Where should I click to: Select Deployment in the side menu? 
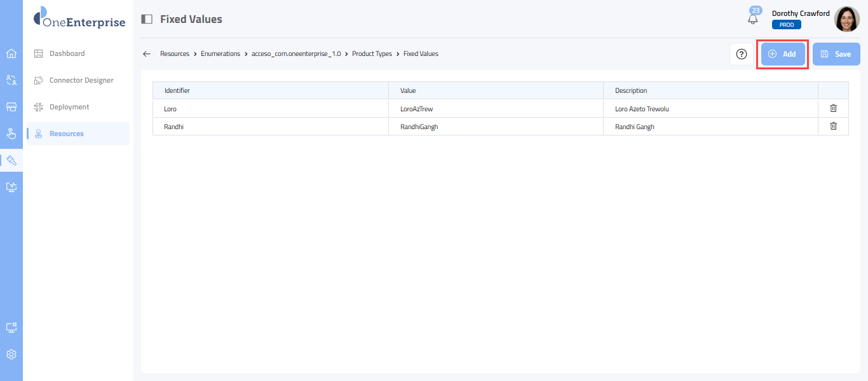[69, 107]
